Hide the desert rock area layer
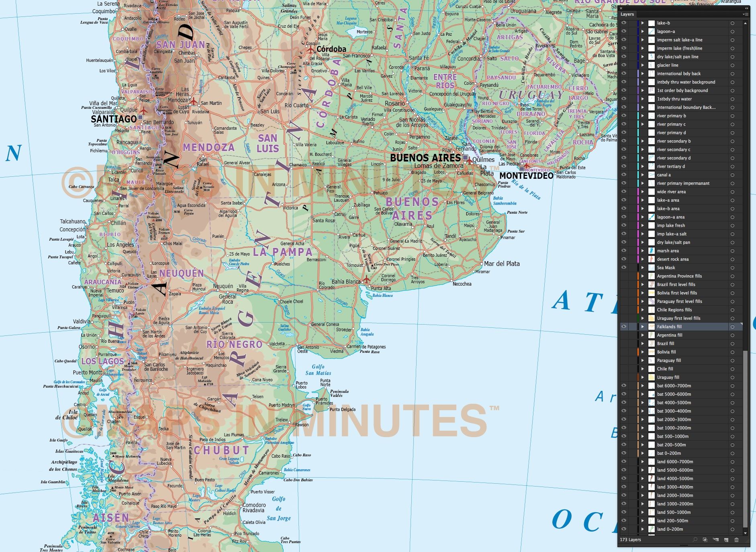This screenshot has height=552, width=756. [x=624, y=259]
